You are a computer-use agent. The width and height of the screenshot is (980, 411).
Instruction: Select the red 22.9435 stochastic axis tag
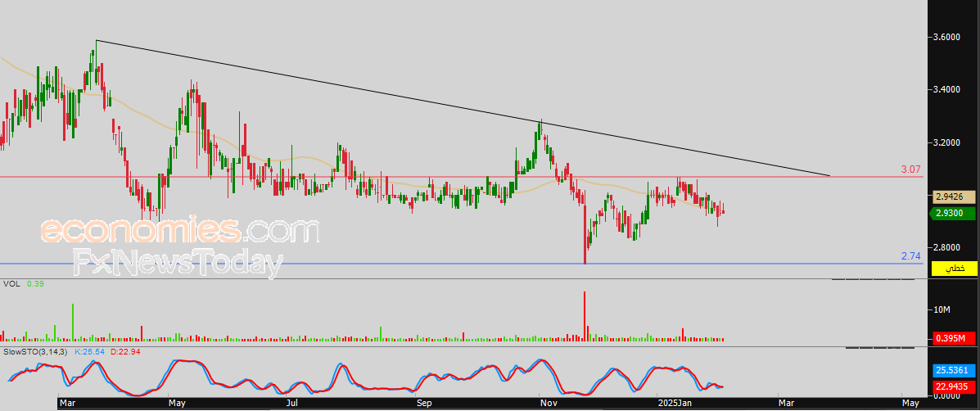(954, 386)
